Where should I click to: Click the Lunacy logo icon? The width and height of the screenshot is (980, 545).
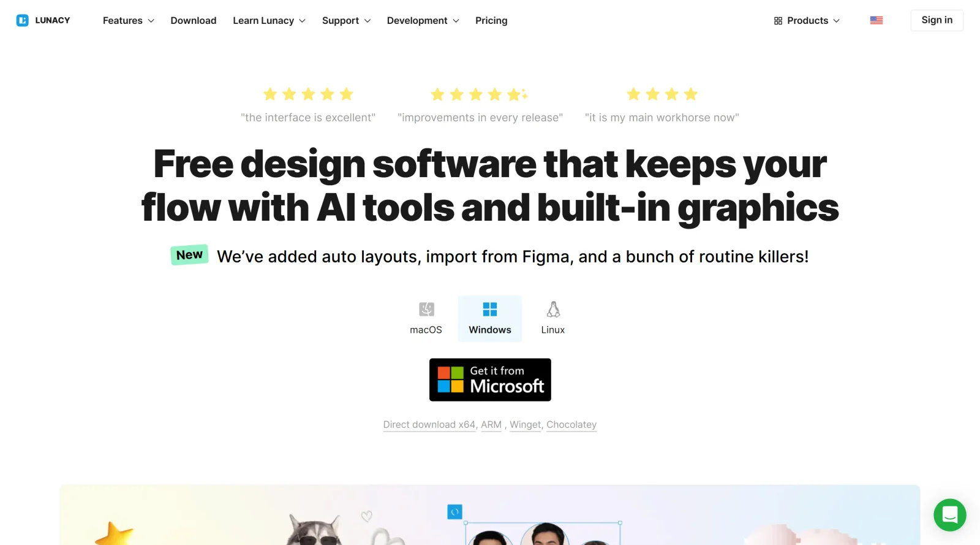(x=23, y=20)
